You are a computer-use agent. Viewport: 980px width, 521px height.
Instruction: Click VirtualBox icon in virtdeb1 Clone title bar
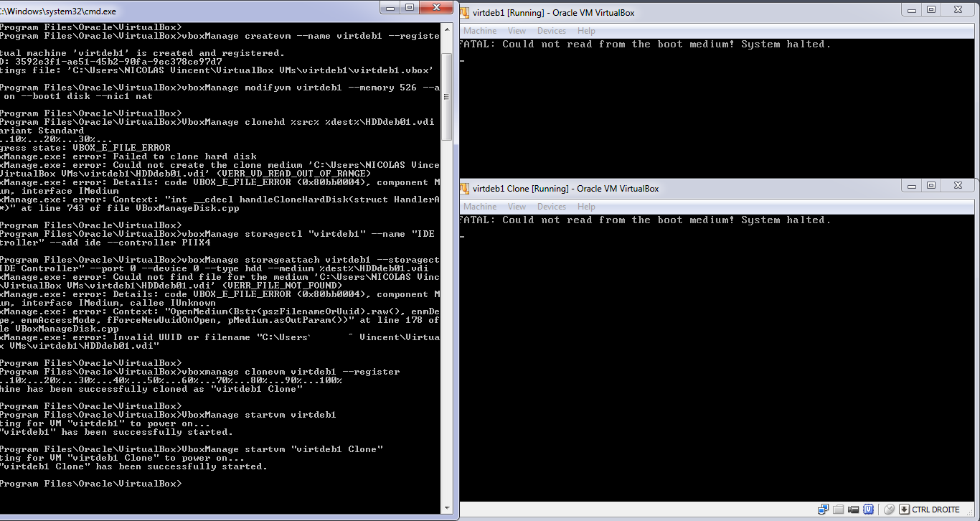click(x=464, y=189)
